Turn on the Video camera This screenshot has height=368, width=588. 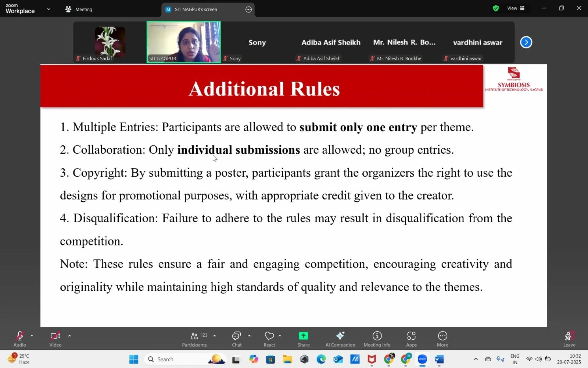[x=55, y=339]
